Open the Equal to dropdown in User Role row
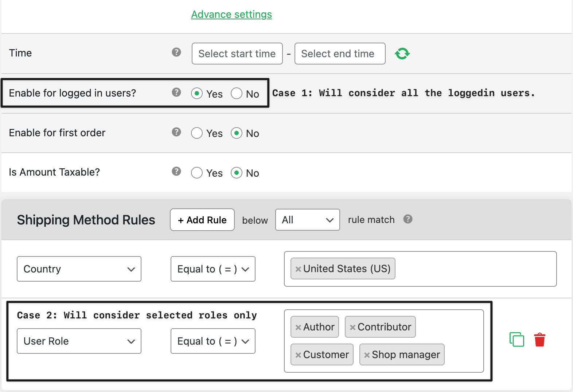Viewport: 573px width, 392px height. pyautogui.click(x=213, y=341)
